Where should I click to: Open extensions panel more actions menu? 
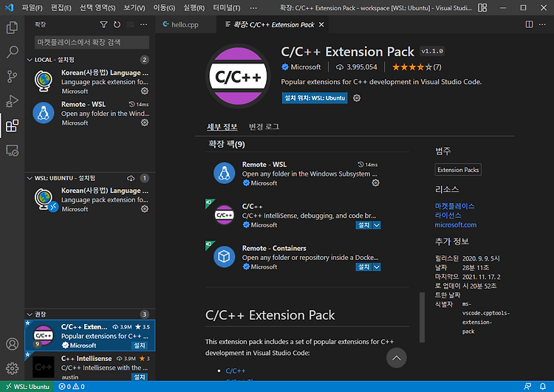coord(143,24)
